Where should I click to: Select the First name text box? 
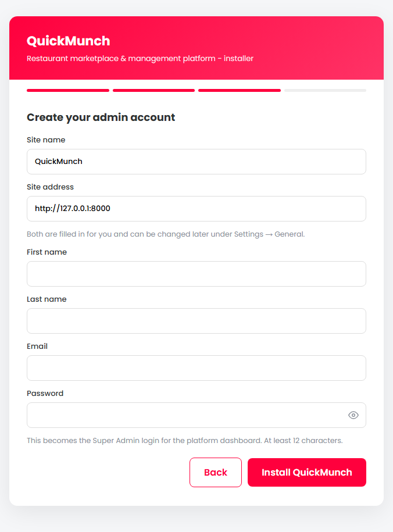click(196, 274)
